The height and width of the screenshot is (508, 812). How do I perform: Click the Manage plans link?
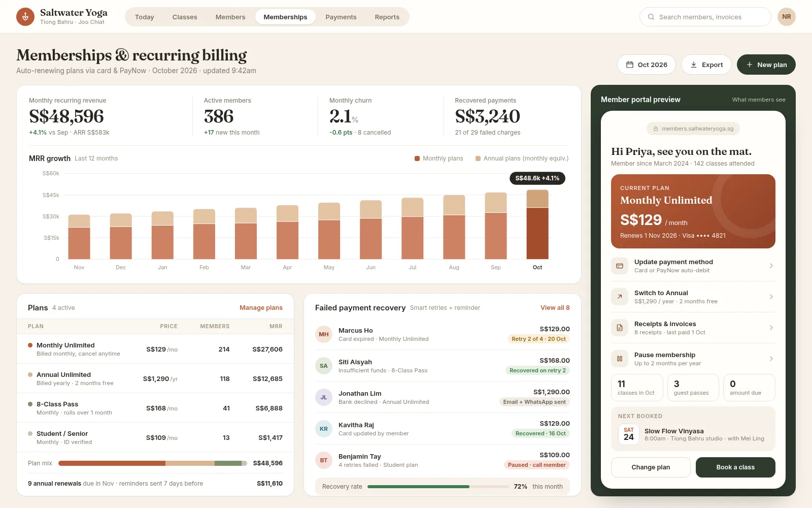[x=261, y=308]
